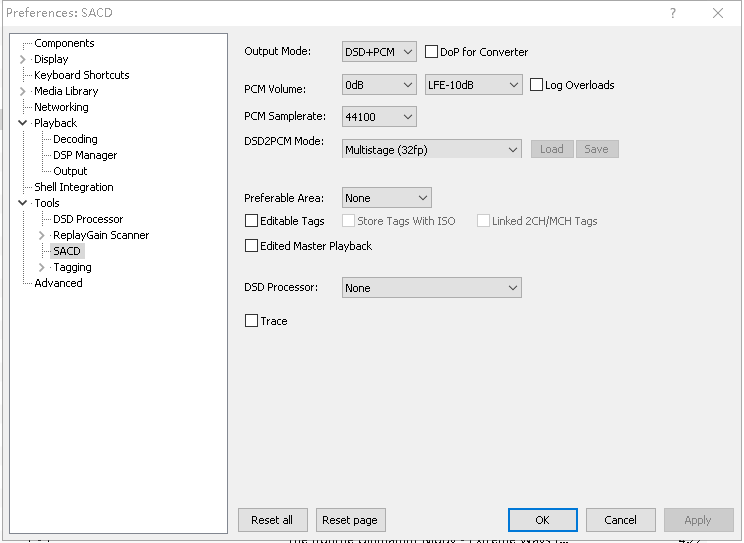The height and width of the screenshot is (543, 744).
Task: Enable DoP for Converter checkbox
Action: click(432, 52)
